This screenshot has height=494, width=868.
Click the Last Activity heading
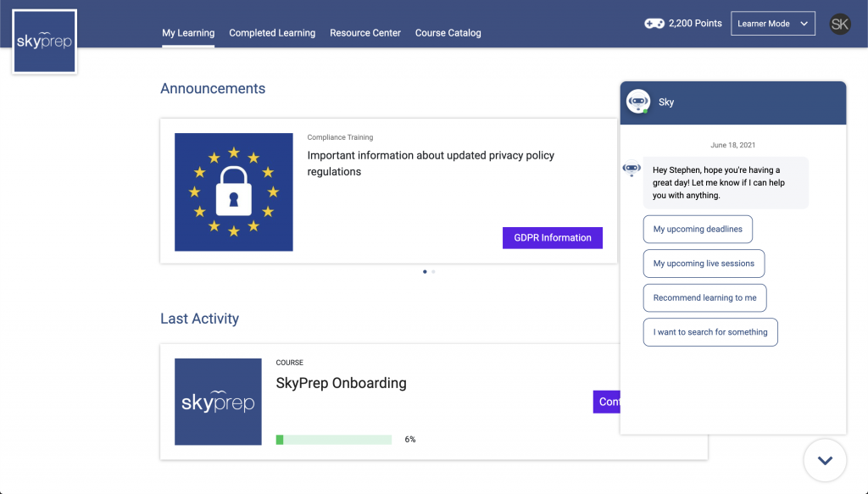200,319
